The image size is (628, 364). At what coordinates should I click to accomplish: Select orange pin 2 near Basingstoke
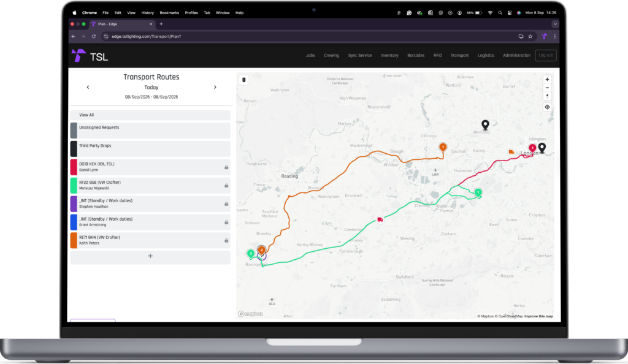(261, 251)
